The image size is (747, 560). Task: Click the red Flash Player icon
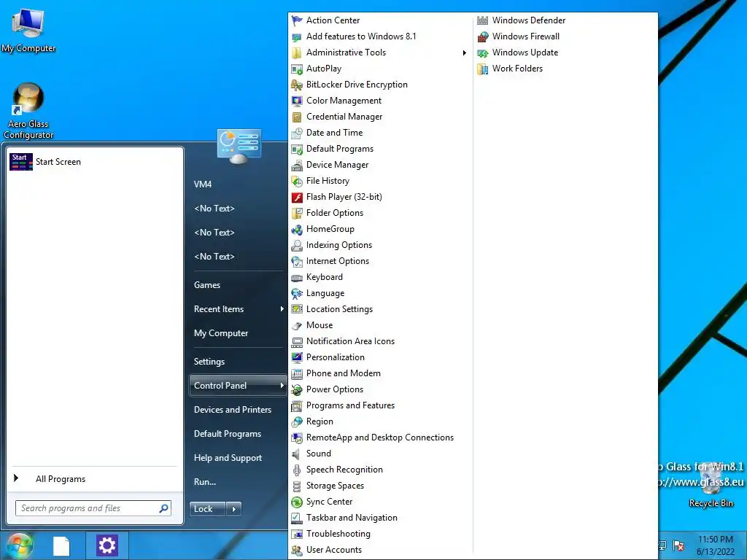[x=297, y=197]
